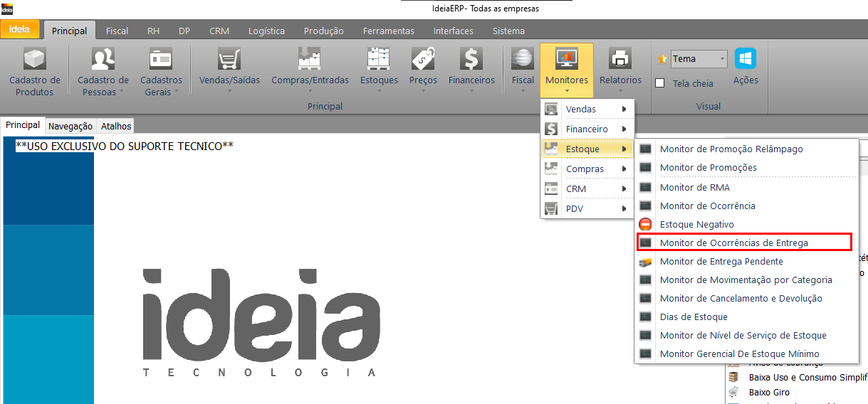Click the Ideia application button
This screenshot has height=404, width=868.
(x=19, y=30)
